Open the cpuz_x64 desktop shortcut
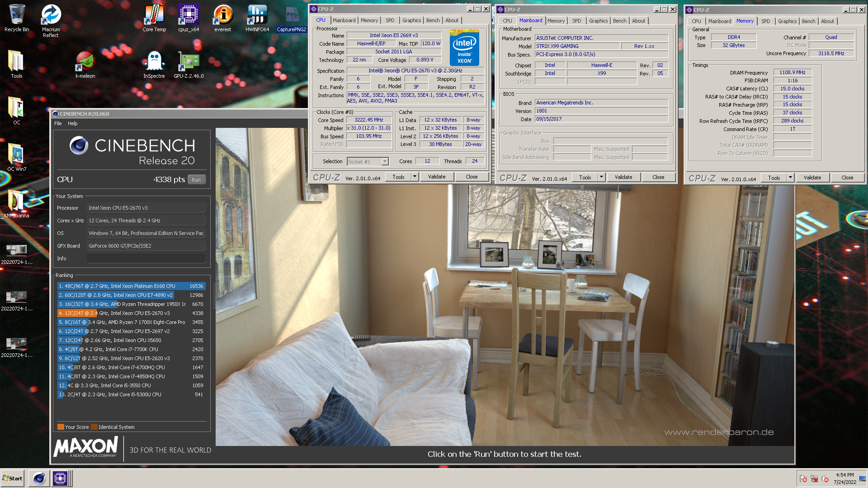Screen dimensions: 868x488 (189, 18)
